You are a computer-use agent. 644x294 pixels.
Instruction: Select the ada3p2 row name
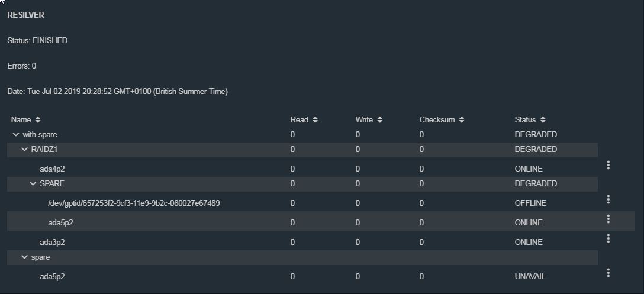pyautogui.click(x=52, y=243)
